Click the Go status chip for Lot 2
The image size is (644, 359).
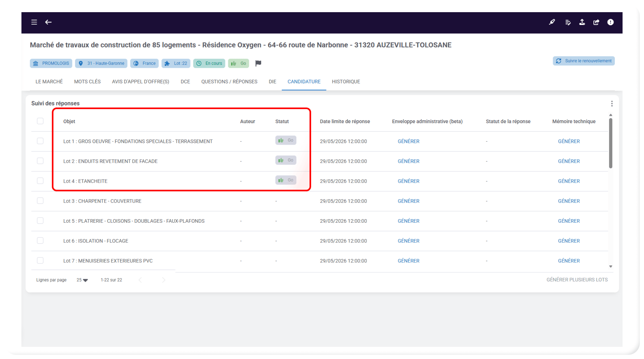pyautogui.click(x=286, y=160)
